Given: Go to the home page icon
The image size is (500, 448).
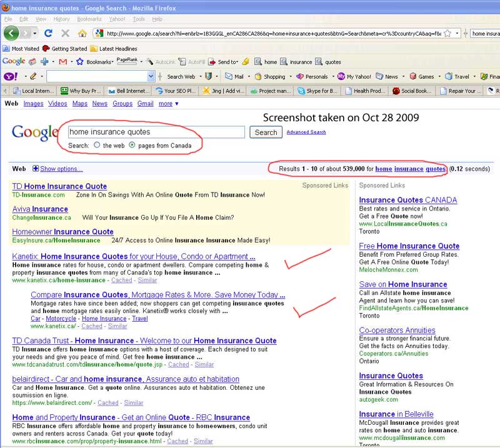Looking at the screenshot, I should (x=82, y=32).
